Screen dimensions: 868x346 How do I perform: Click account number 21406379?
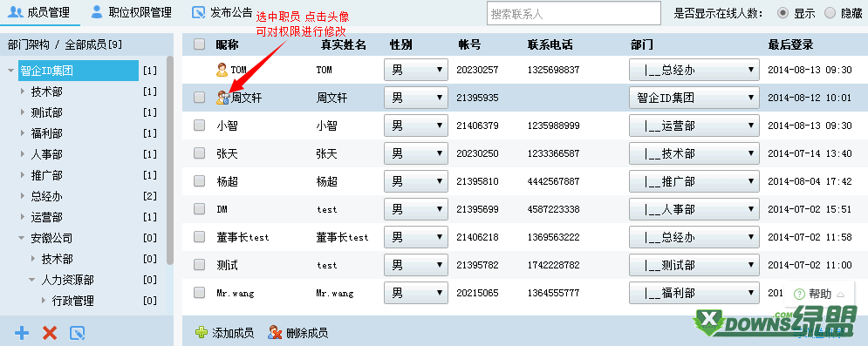477,126
